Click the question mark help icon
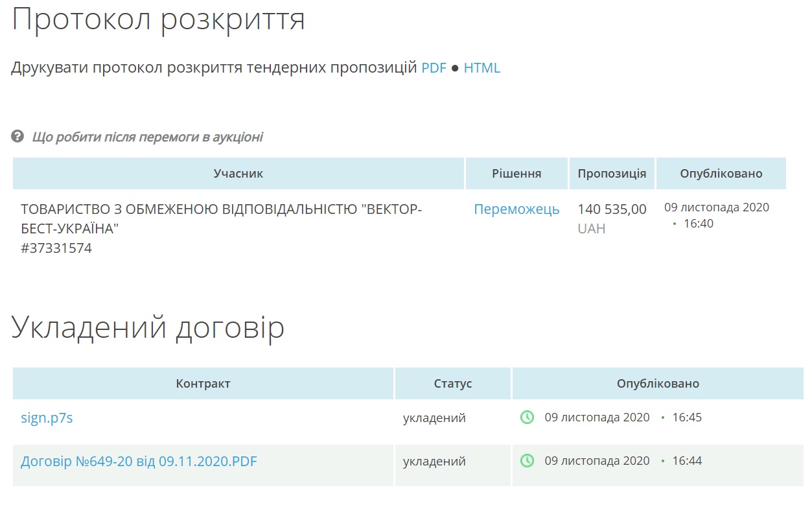 [x=17, y=137]
